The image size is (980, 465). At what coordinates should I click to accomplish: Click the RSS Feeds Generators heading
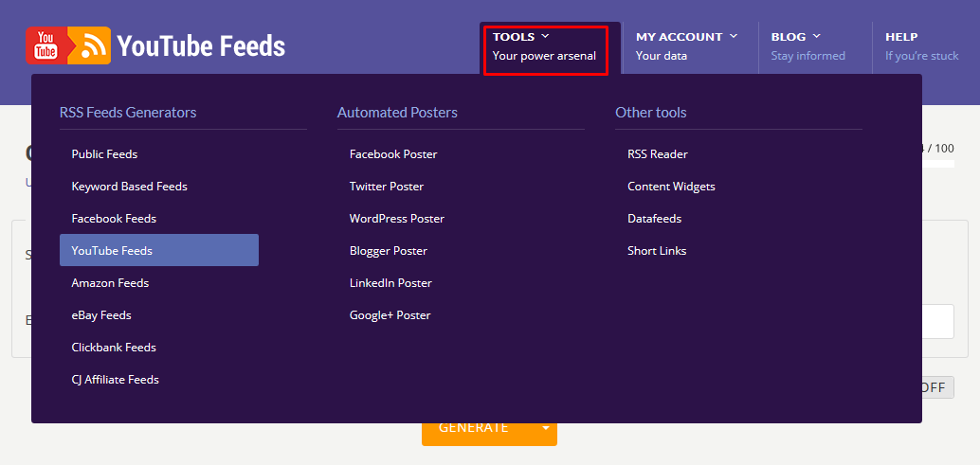coord(128,113)
